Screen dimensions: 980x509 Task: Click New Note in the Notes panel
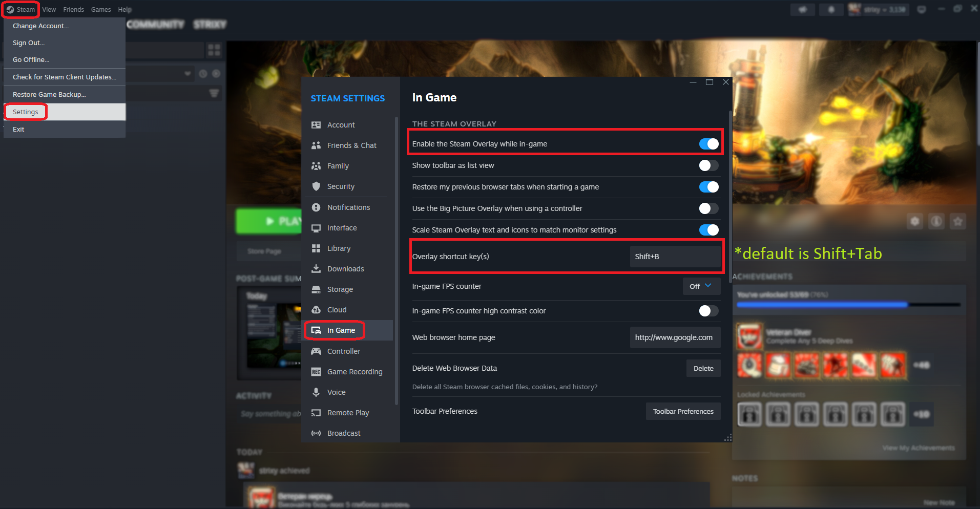click(x=939, y=503)
